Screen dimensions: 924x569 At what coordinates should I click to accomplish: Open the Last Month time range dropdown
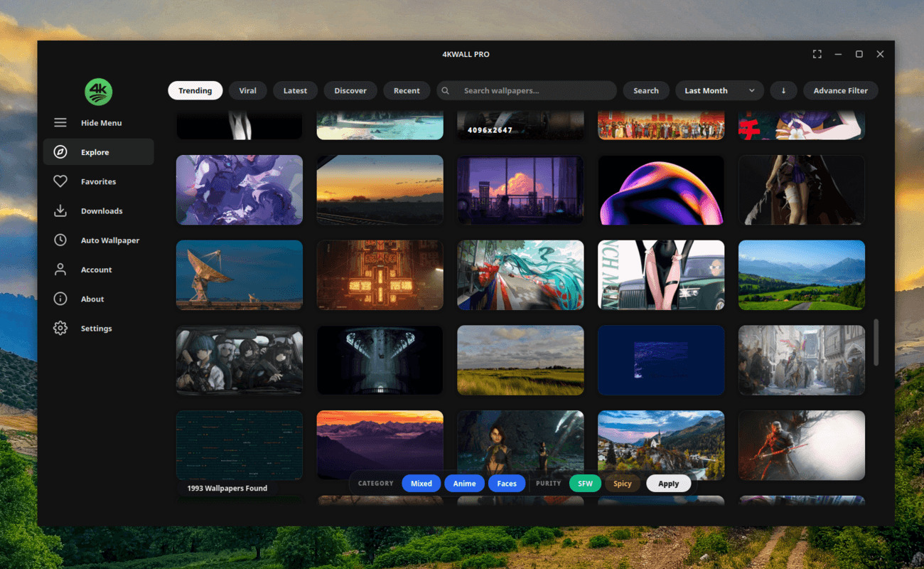(719, 90)
